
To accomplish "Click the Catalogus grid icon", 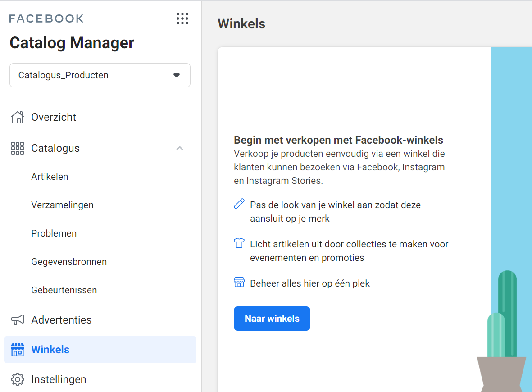I will coord(18,148).
